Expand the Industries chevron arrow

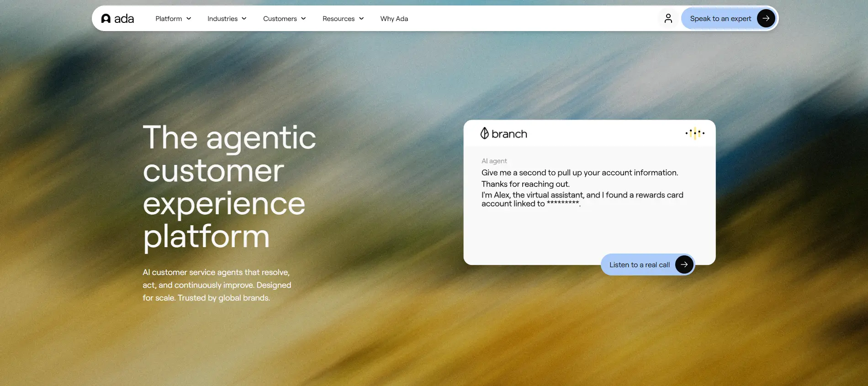(244, 19)
